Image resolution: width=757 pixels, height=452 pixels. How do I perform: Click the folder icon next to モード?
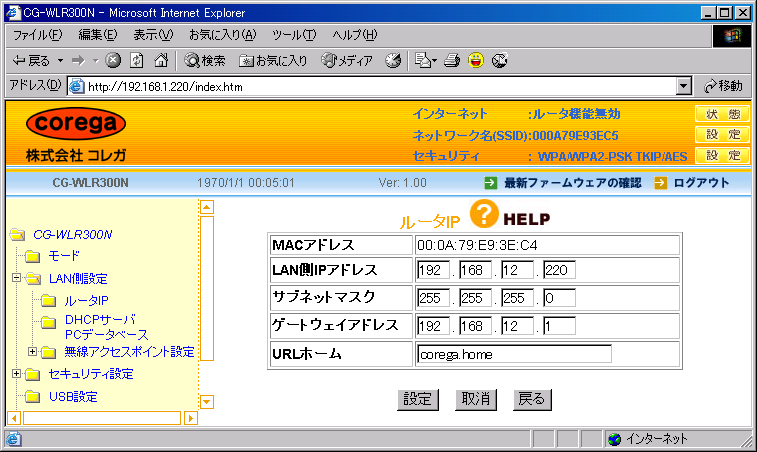(33, 256)
